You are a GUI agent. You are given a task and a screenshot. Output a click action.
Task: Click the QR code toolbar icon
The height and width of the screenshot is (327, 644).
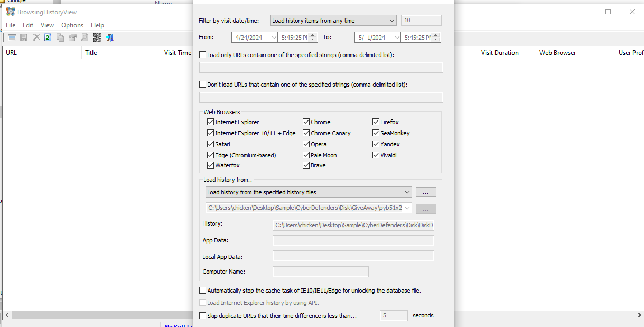pyautogui.click(x=97, y=38)
